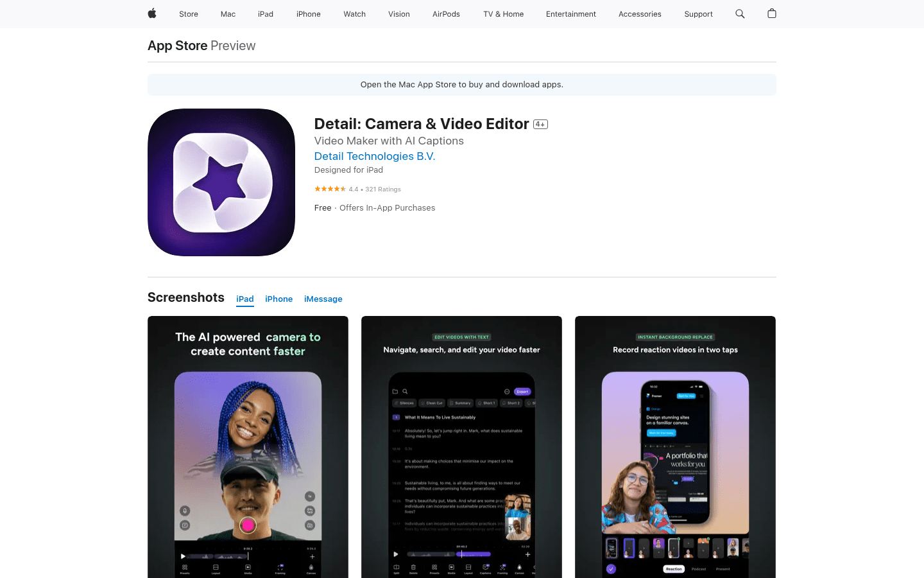The width and height of the screenshot is (924, 578).
Task: Click the Screenshots section heading
Action: pyautogui.click(x=186, y=297)
